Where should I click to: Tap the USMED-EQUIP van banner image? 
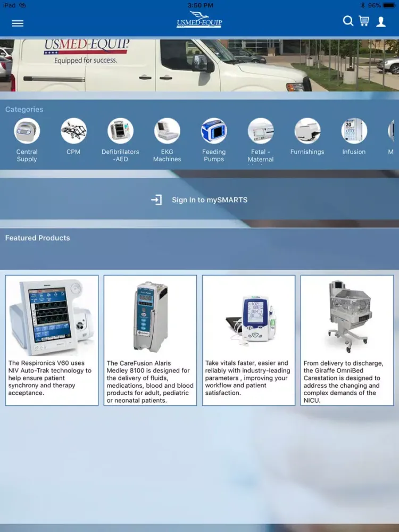[199, 65]
